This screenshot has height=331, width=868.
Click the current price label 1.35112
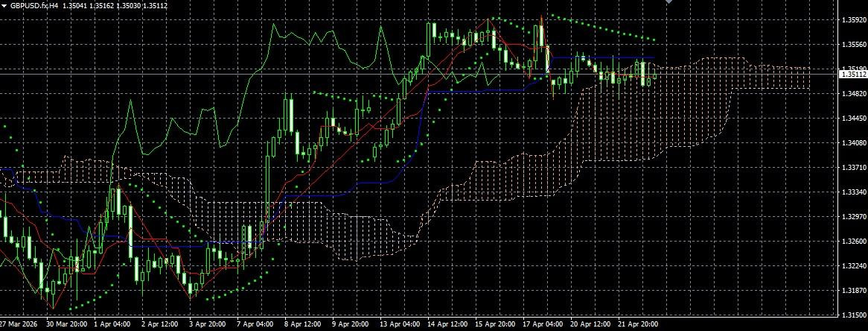[853, 74]
